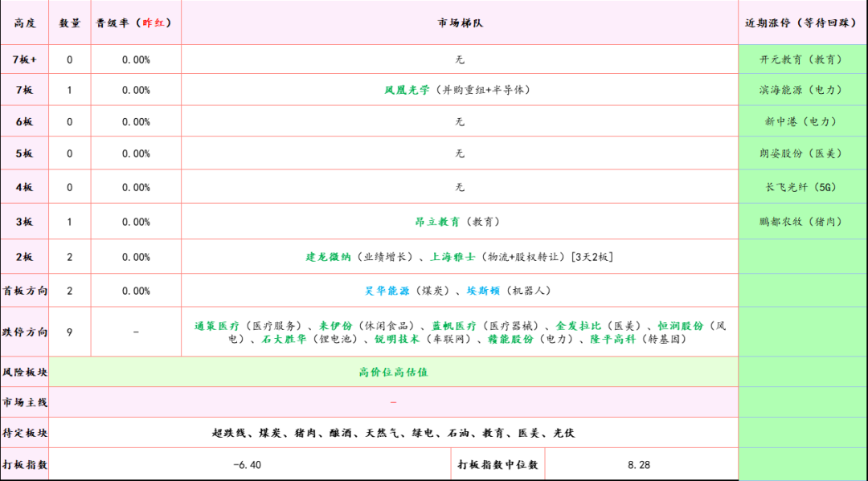Select the 打板指数中位数 label

[x=497, y=465]
